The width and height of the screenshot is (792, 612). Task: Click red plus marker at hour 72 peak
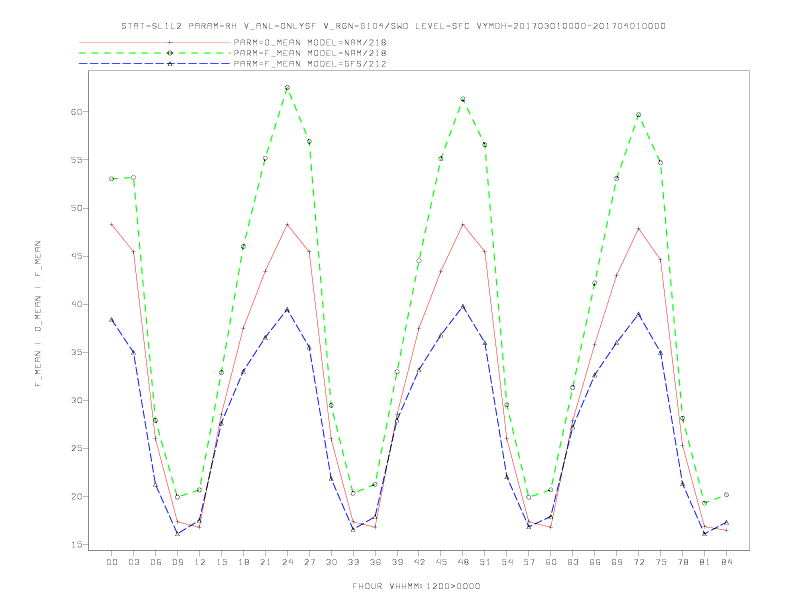pyautogui.click(x=638, y=229)
